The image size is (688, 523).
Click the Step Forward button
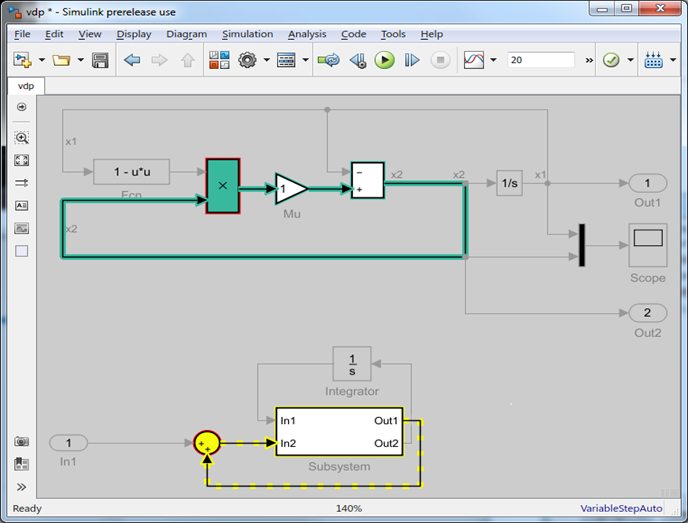click(412, 60)
